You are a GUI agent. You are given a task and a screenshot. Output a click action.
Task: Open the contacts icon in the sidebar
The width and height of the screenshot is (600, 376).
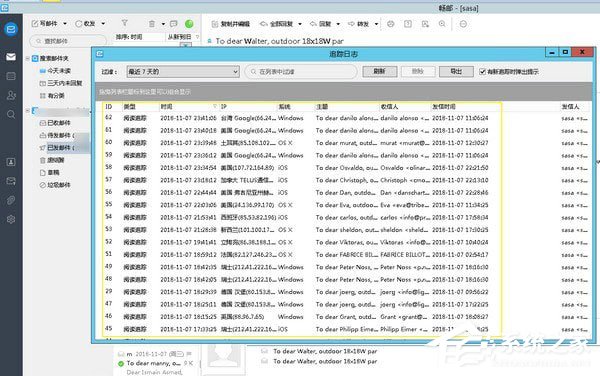11,95
